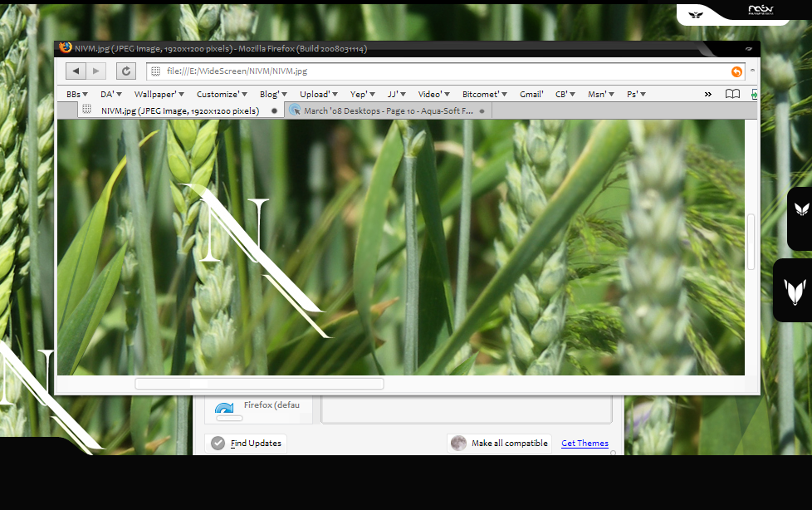Open the upper black widget on the right edge
The image size is (812, 510).
800,218
